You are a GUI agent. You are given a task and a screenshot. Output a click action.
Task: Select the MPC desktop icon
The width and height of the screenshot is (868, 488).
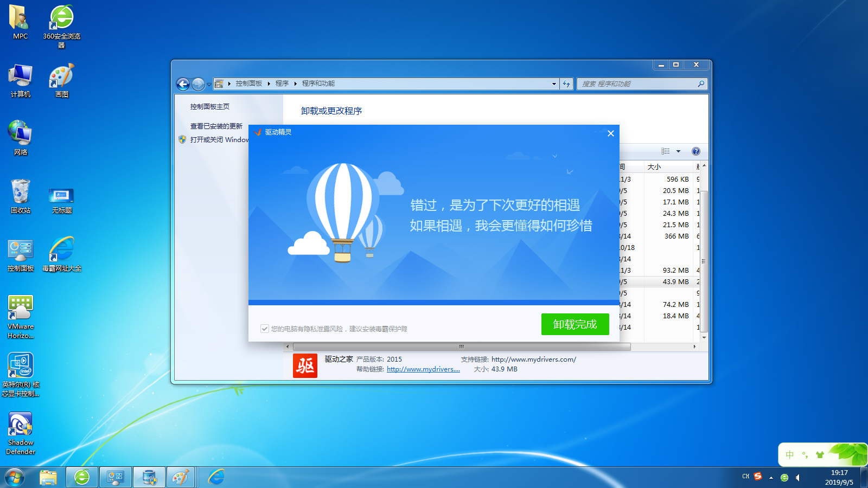[x=20, y=22]
